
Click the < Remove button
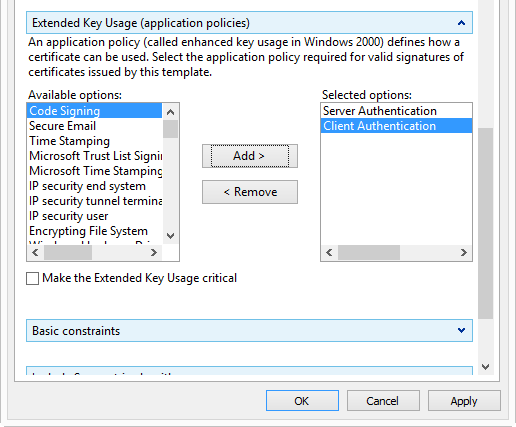click(250, 192)
